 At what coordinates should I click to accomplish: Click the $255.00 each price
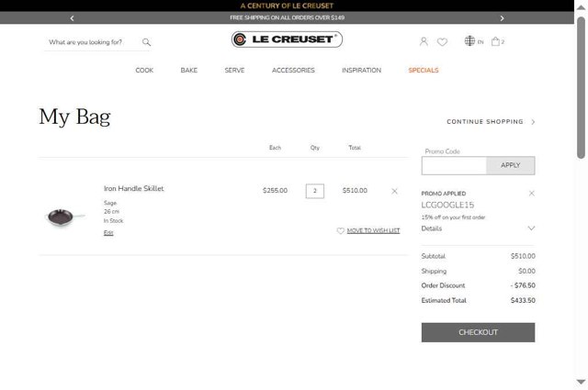(275, 191)
